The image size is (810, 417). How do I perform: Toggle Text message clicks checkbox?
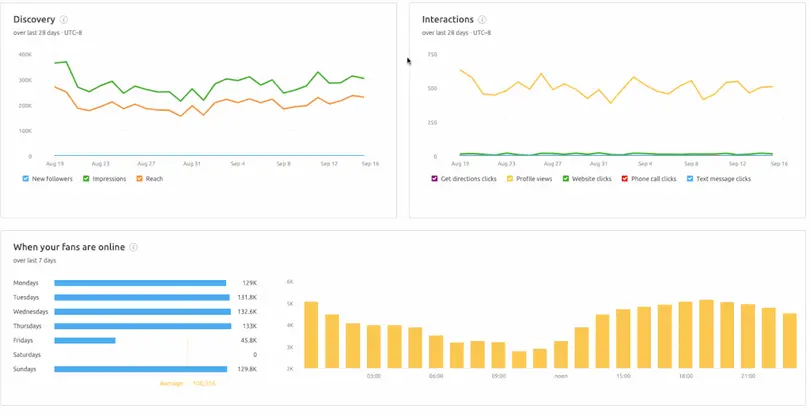click(691, 179)
